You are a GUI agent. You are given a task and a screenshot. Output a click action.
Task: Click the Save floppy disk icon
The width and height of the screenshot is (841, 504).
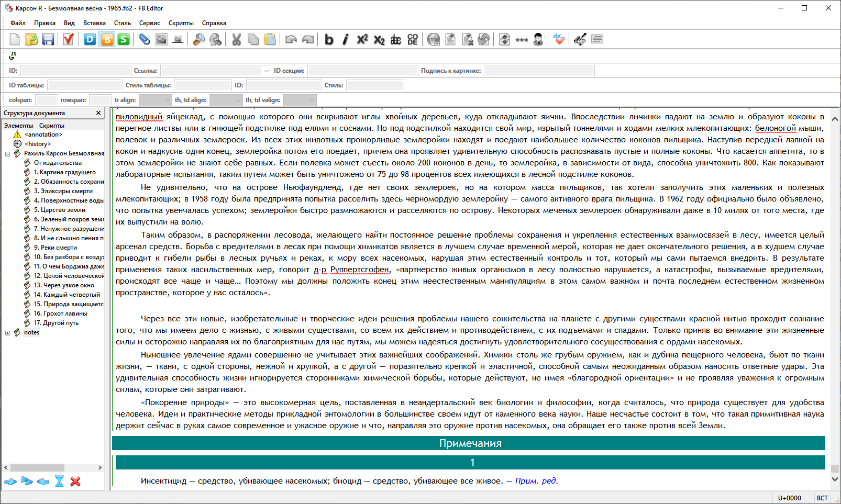48,39
